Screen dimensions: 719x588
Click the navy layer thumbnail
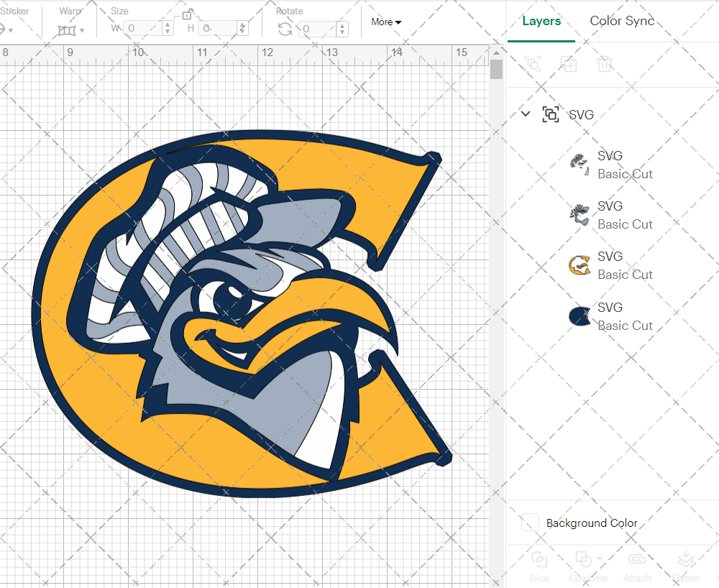click(x=579, y=315)
